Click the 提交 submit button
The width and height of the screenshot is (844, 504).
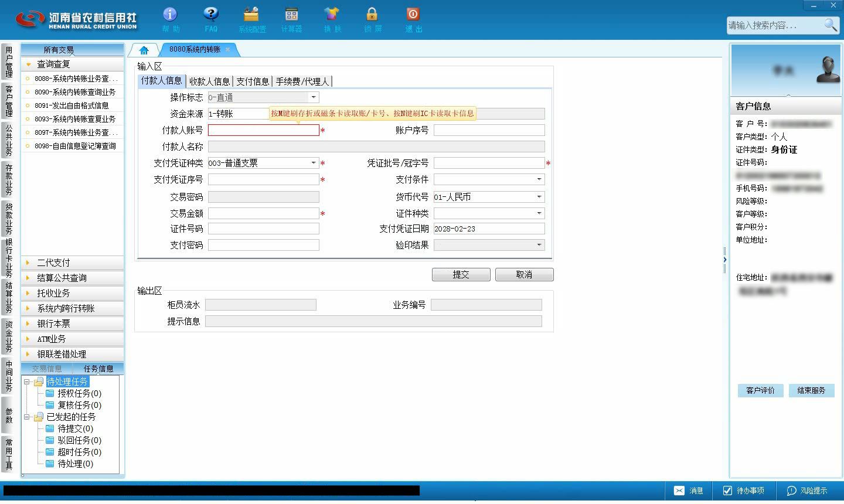click(x=461, y=274)
